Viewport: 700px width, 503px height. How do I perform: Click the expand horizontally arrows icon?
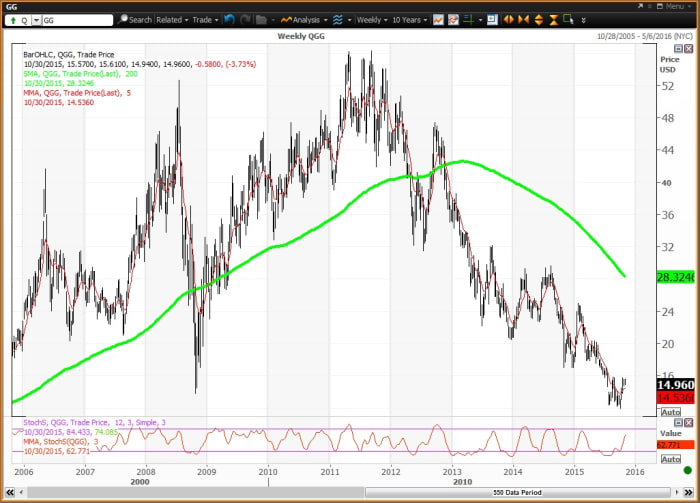point(508,19)
